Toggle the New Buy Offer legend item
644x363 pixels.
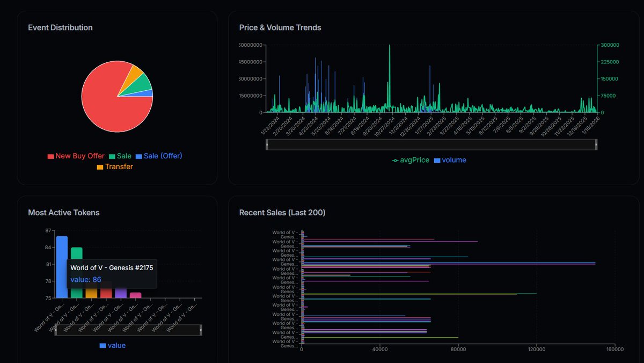tap(76, 156)
